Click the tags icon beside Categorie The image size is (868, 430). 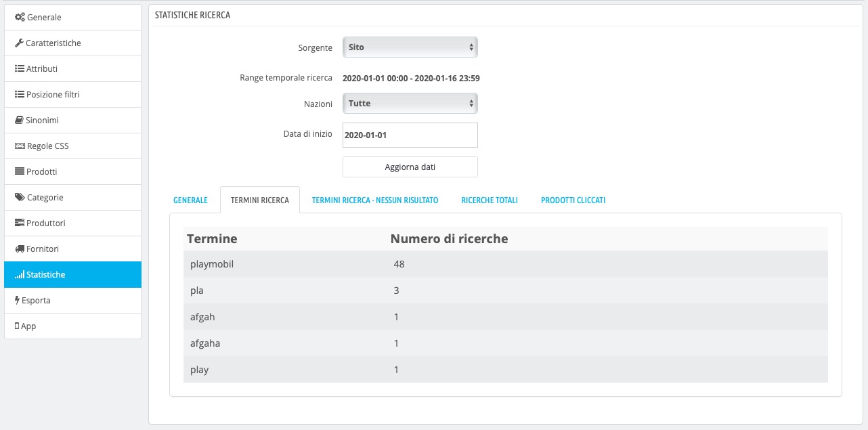click(x=20, y=198)
